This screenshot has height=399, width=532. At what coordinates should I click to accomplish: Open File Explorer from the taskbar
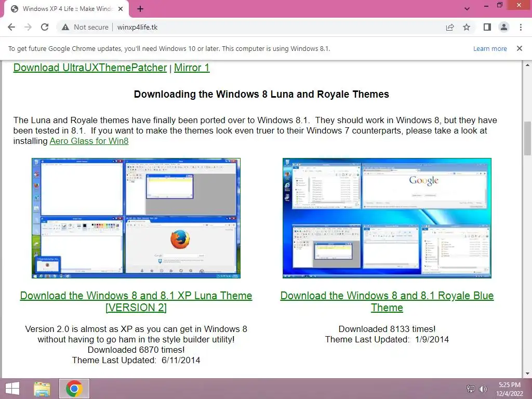[x=42, y=389]
